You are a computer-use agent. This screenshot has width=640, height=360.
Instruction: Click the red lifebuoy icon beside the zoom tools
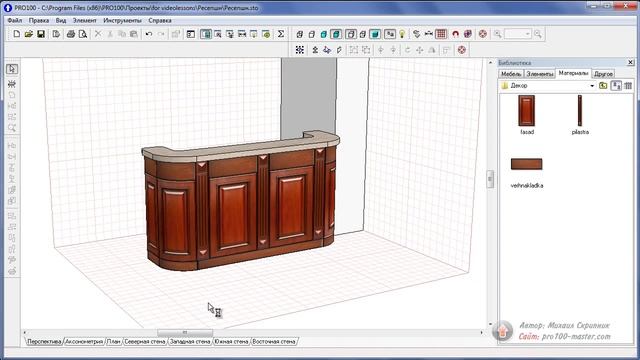(x=483, y=34)
